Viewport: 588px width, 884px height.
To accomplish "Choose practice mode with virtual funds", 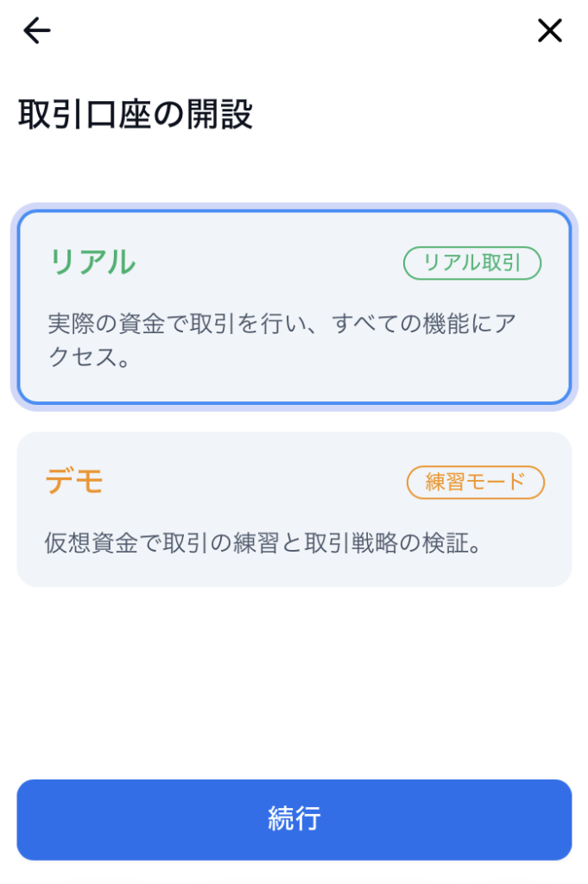I will [x=294, y=509].
